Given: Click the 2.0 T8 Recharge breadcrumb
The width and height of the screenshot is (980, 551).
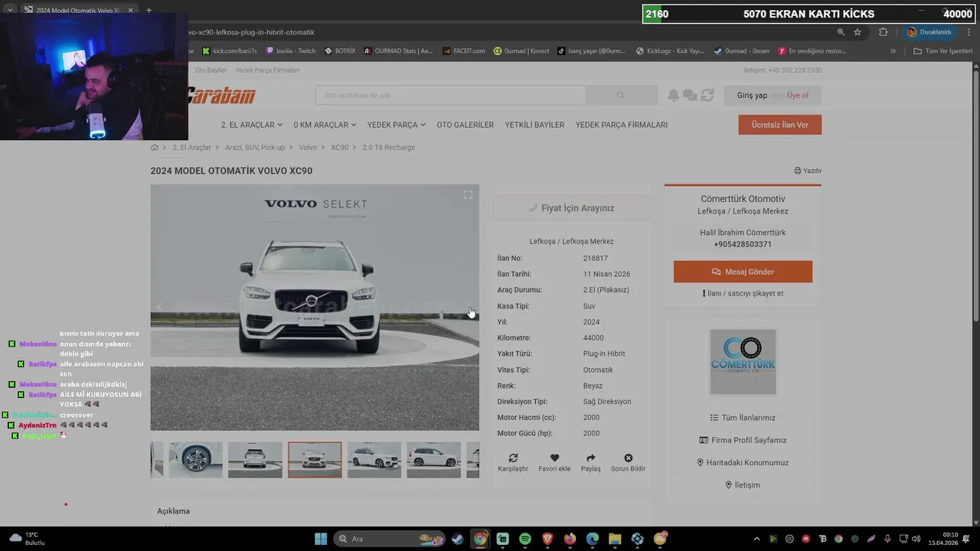Looking at the screenshot, I should click(x=389, y=147).
